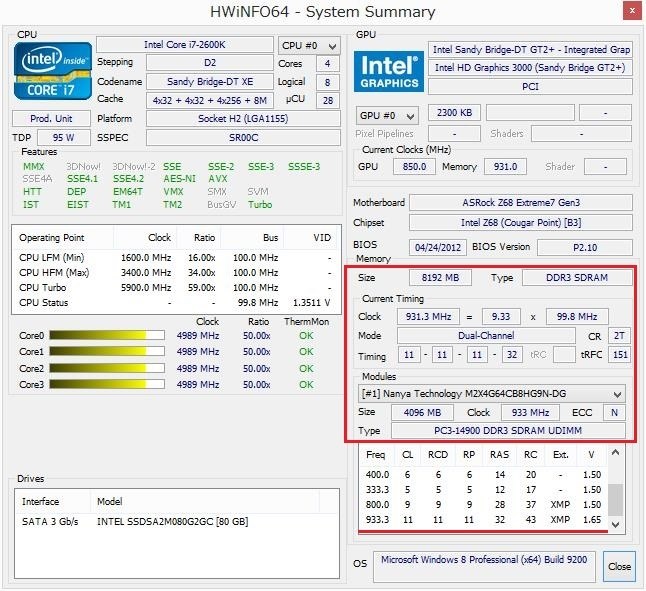This screenshot has width=646, height=591.
Task: Click the Intel HD Graphics 3000 field
Action: [x=530, y=68]
